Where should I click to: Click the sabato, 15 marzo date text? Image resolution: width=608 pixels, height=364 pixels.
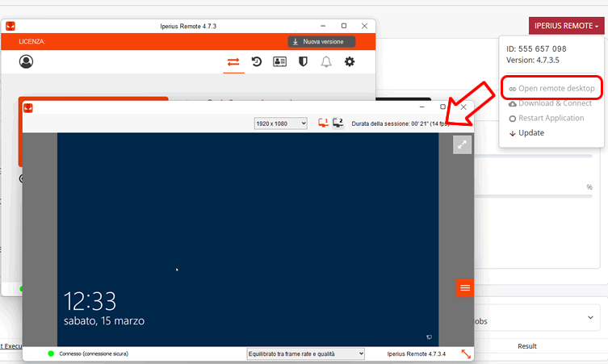point(104,321)
